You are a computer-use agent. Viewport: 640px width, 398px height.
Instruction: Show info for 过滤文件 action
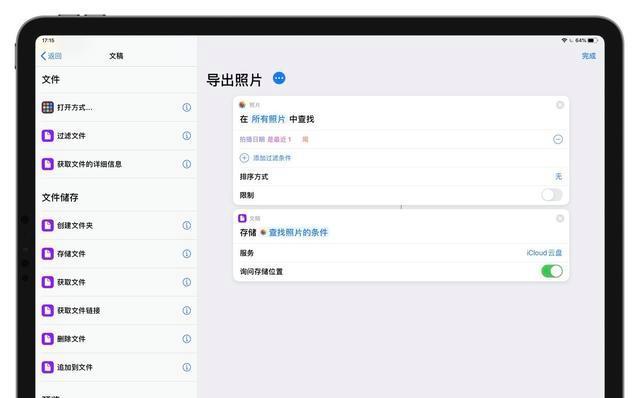click(187, 136)
